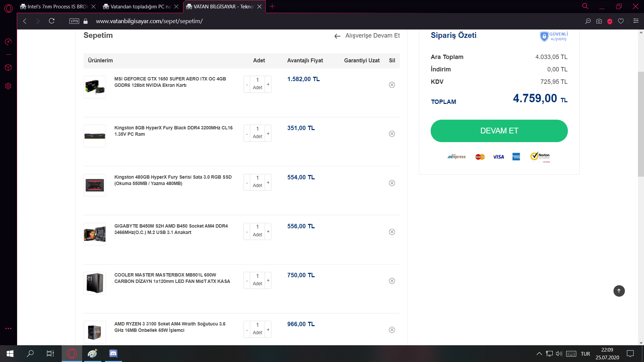Click the scroll-to-top arrow button
Image resolution: width=644 pixels, height=362 pixels.
click(619, 291)
